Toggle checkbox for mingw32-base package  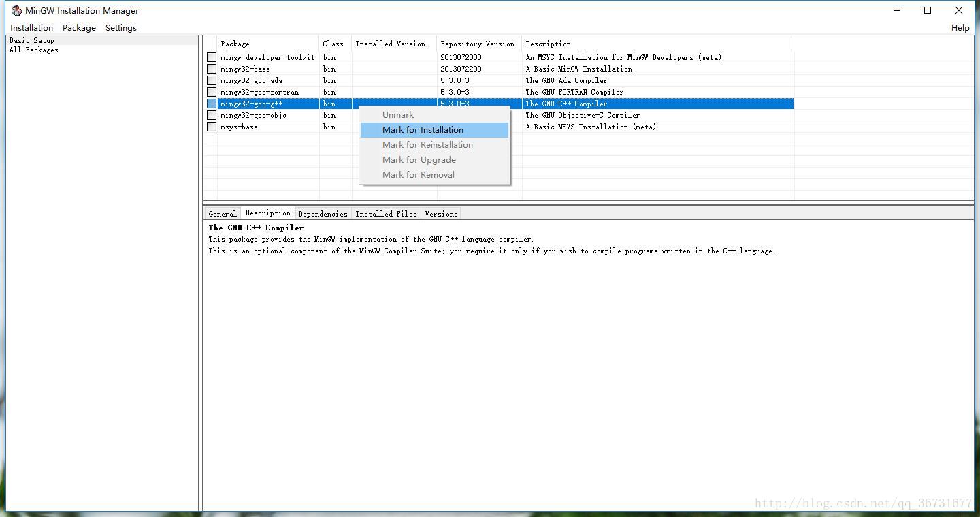pos(212,69)
